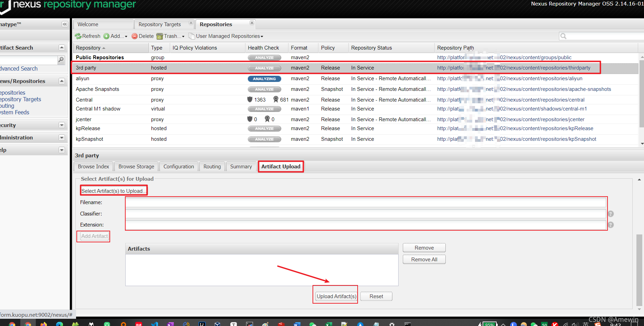Click the upload panel scrollbar thumb
The height and width of the screenshot is (326, 644).
coord(639,270)
